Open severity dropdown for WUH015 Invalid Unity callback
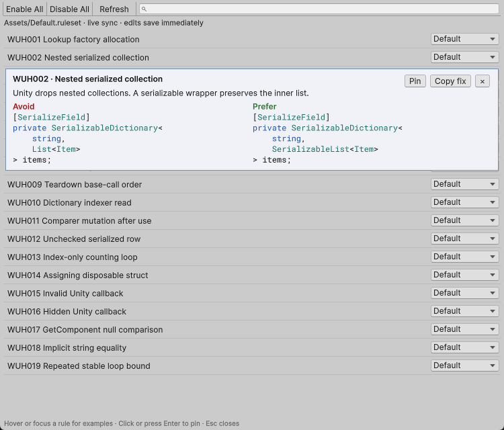504x430 pixels. (464, 293)
